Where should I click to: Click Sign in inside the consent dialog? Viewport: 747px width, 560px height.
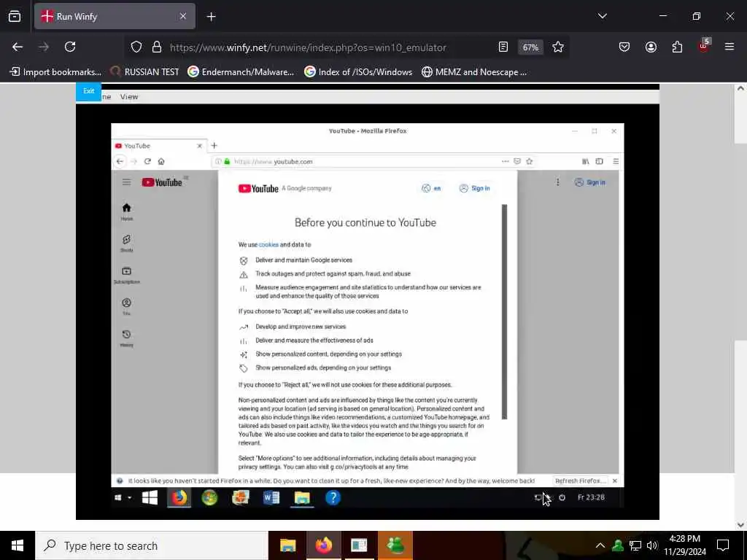coord(474,188)
